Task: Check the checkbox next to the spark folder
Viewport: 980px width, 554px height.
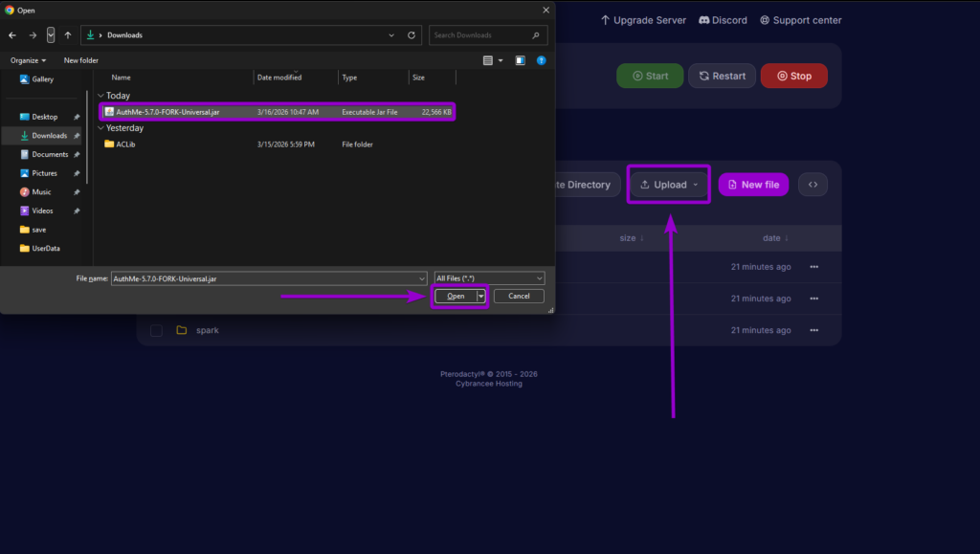Action: coord(156,329)
